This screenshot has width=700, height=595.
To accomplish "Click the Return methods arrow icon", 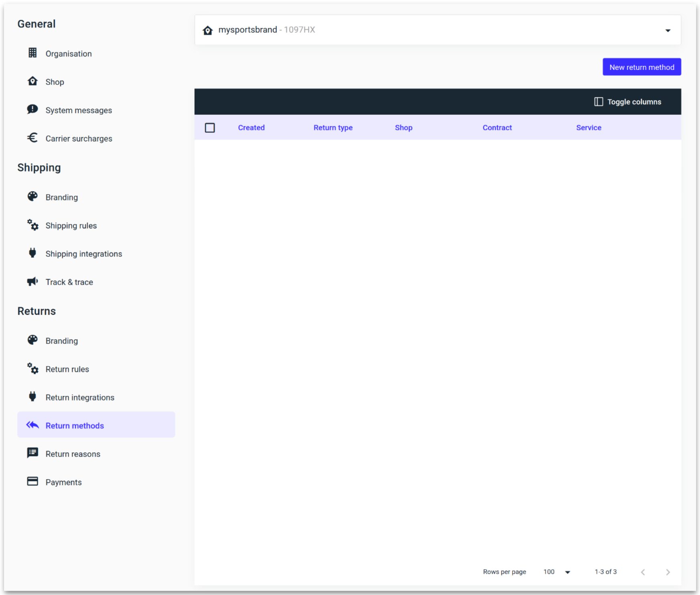I will click(32, 425).
